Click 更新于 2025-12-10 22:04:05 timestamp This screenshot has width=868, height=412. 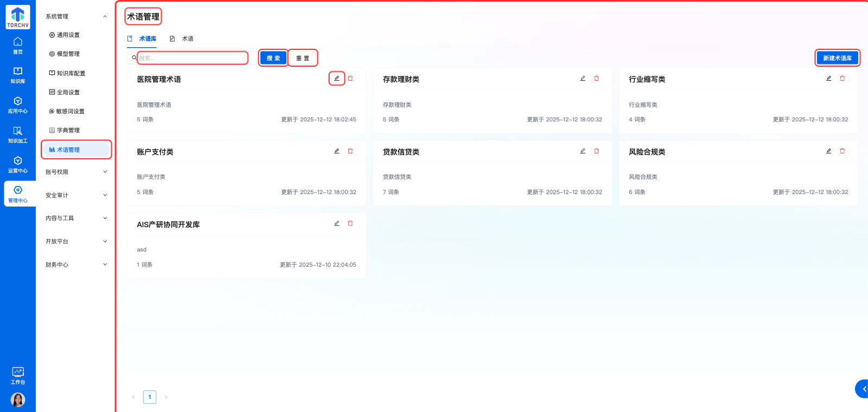[318, 265]
